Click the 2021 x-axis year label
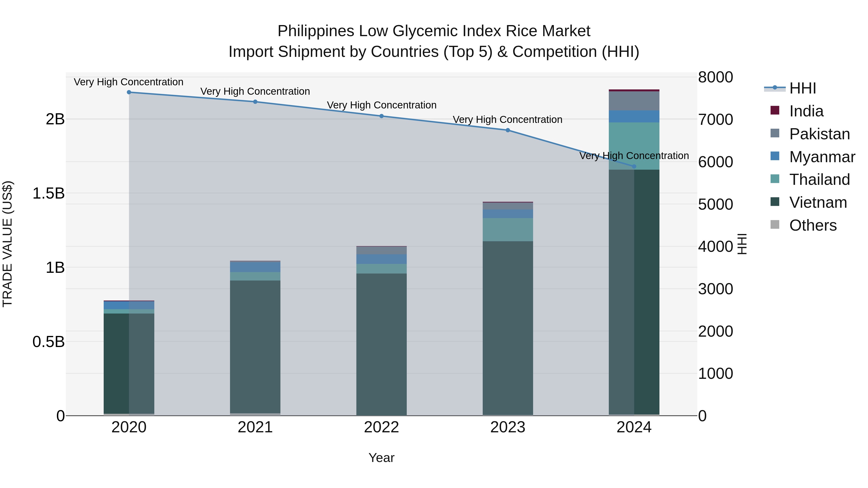This screenshot has height=488, width=868. (x=255, y=427)
